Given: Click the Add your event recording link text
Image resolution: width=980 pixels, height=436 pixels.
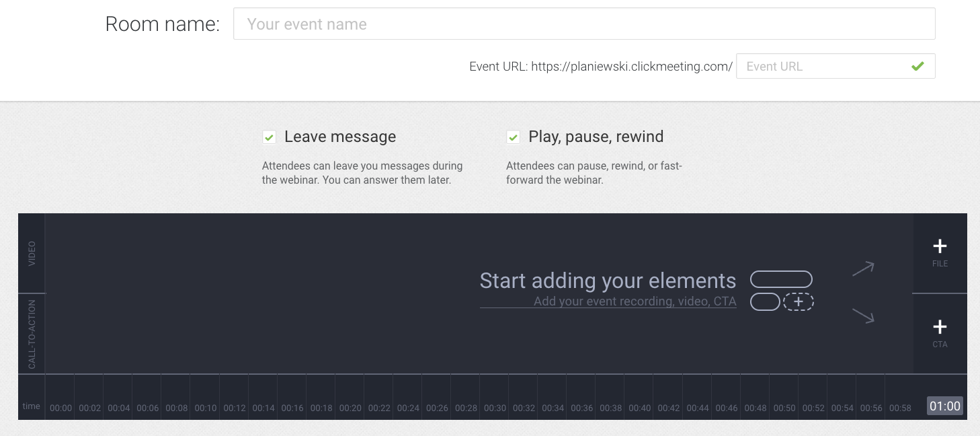Looking at the screenshot, I should pyautogui.click(x=635, y=301).
